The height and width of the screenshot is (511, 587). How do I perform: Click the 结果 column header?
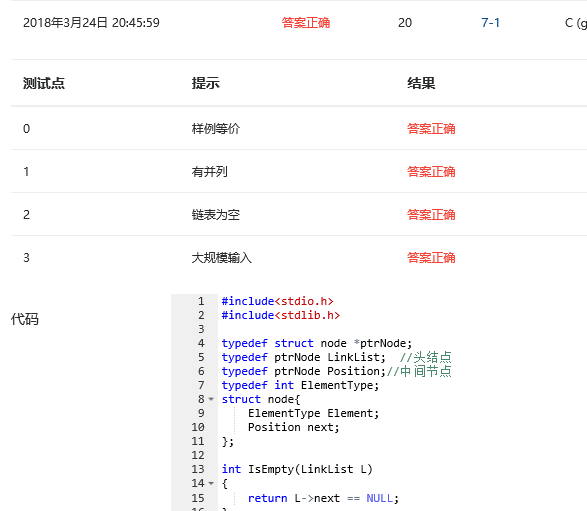(x=421, y=83)
